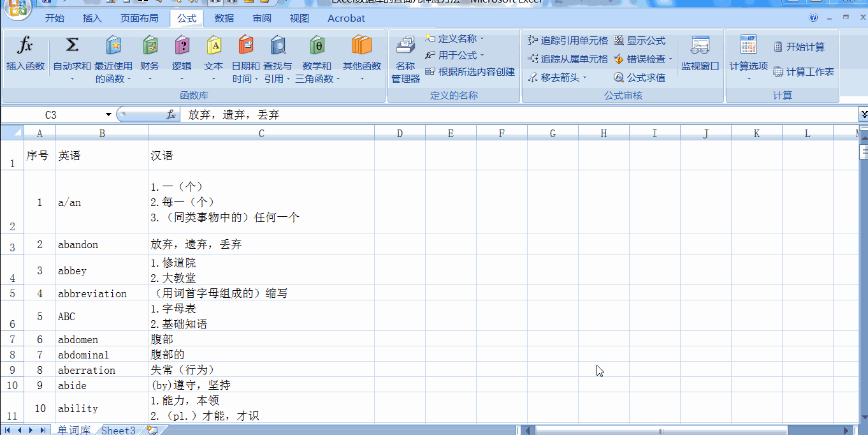Switch to the Home (开始) tab
868x435 pixels.
pos(55,18)
